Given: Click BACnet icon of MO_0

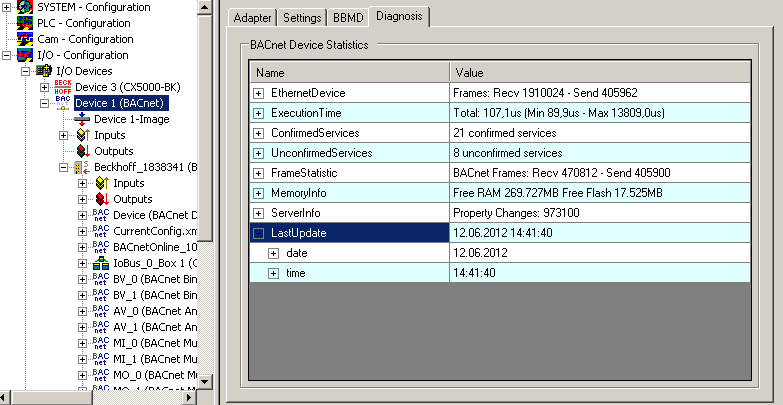Looking at the screenshot, I should [x=101, y=375].
